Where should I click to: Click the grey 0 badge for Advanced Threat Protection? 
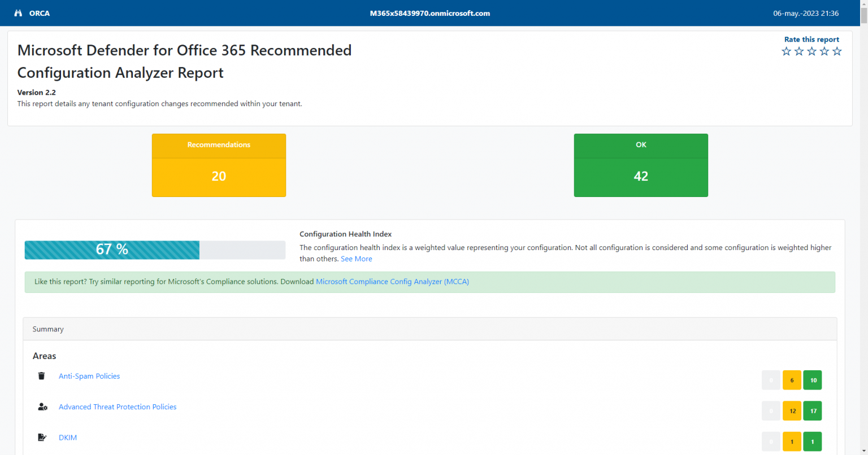(x=771, y=411)
